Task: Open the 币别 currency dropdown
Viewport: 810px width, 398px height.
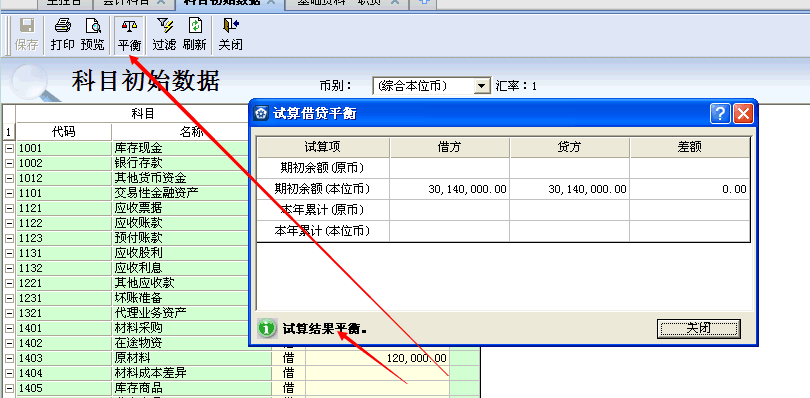Action: click(x=482, y=86)
